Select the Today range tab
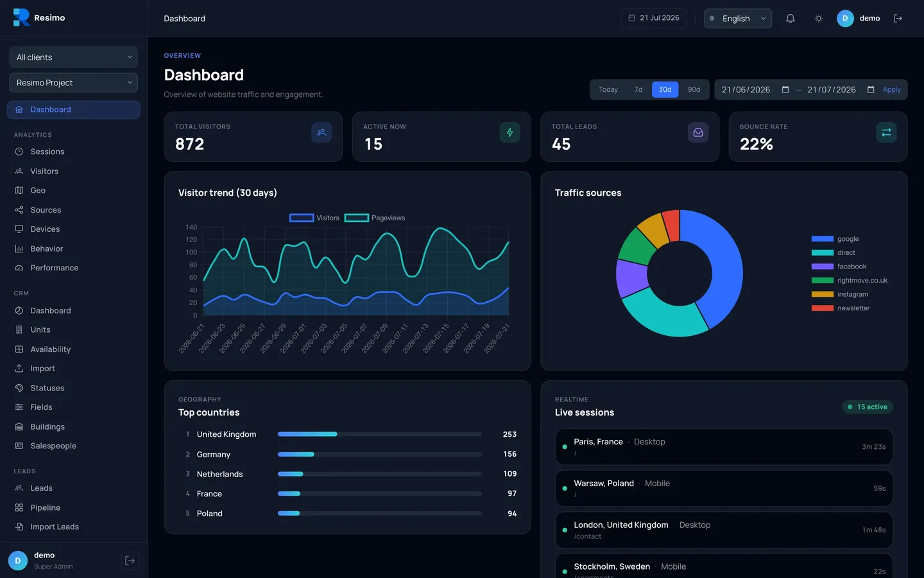Screen dimensions: 924x578 tap(608, 90)
